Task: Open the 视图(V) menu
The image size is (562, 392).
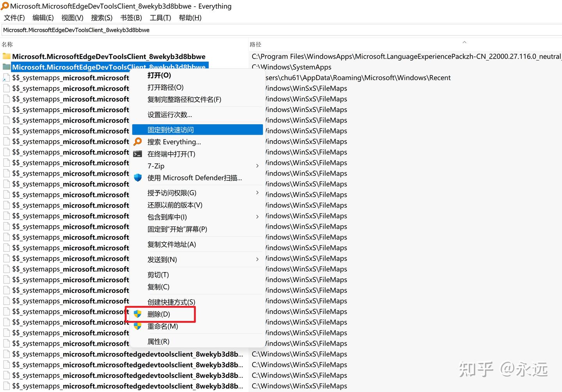Action: tap(72, 18)
